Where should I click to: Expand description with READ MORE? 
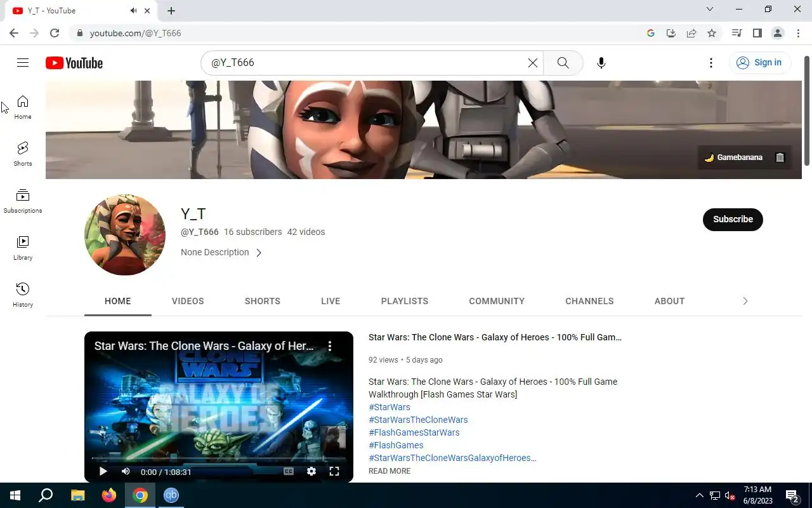tap(390, 471)
